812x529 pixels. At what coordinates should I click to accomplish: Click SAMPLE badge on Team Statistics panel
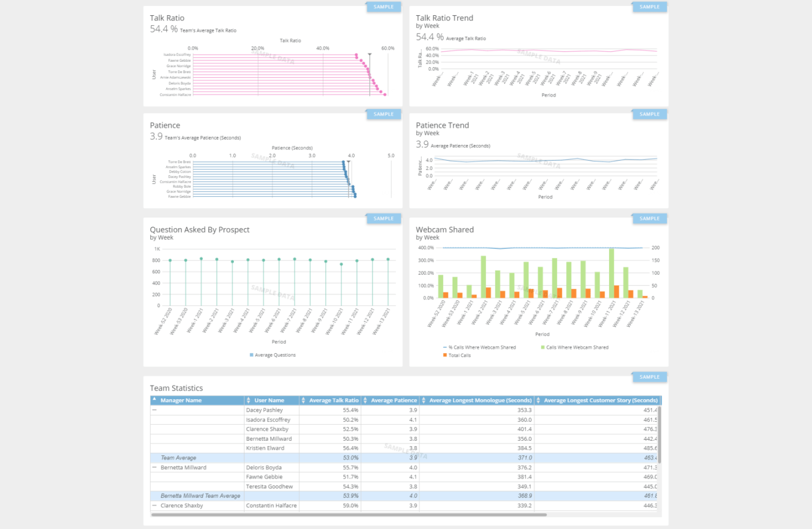pos(649,377)
